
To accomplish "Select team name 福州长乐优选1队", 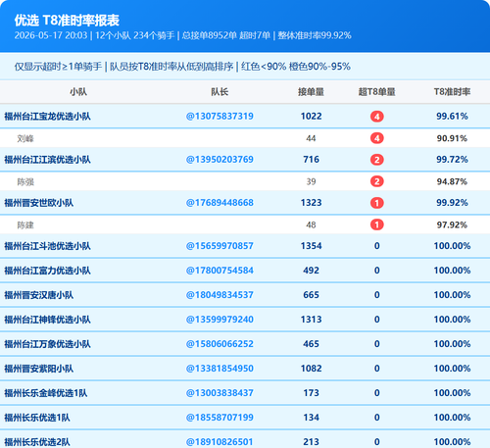I will [37, 418].
